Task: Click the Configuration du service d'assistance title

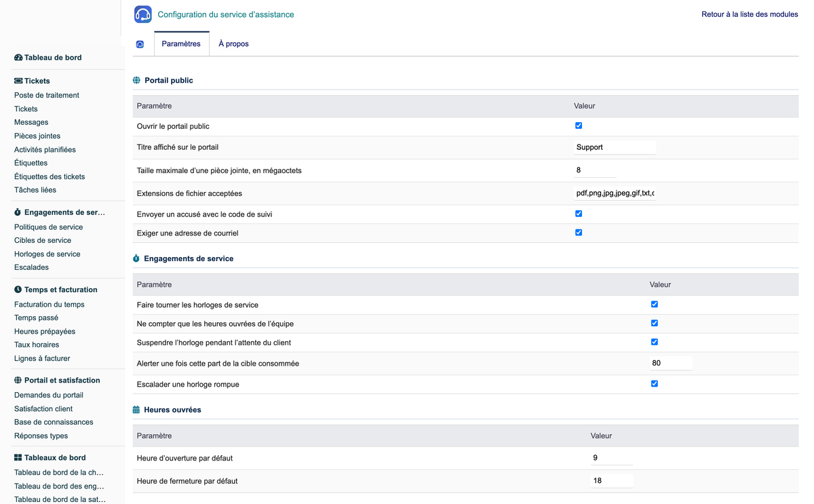Action: point(226,14)
